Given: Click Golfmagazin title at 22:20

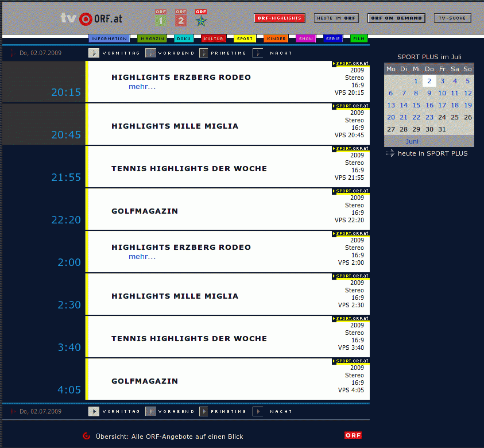Looking at the screenshot, I should [x=145, y=211].
